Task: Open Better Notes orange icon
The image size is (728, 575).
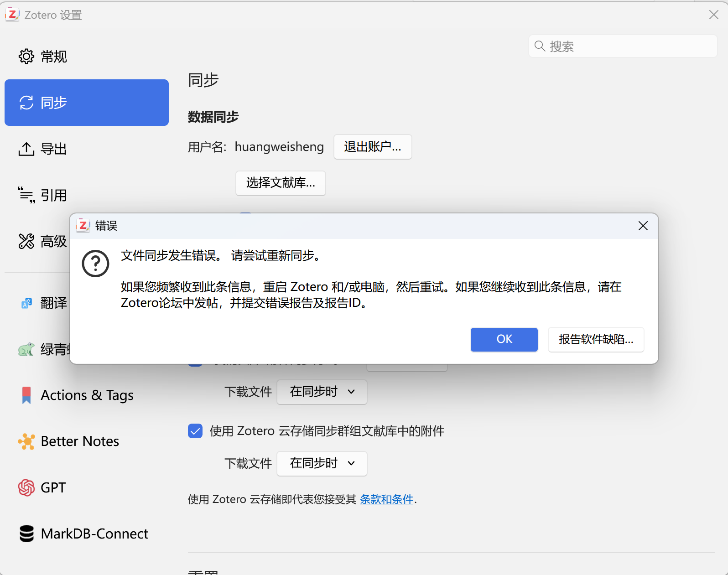Action: coord(26,441)
